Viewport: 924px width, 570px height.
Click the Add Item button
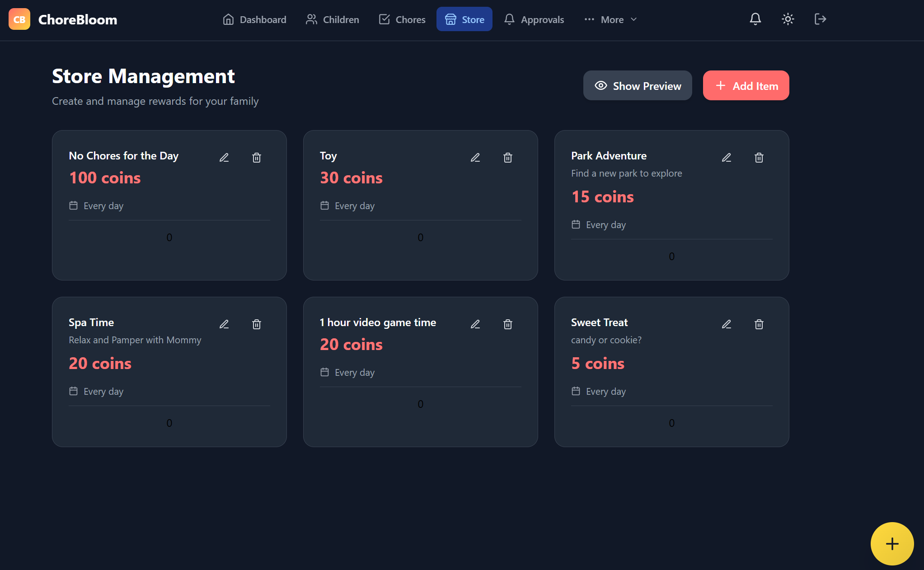click(x=746, y=86)
